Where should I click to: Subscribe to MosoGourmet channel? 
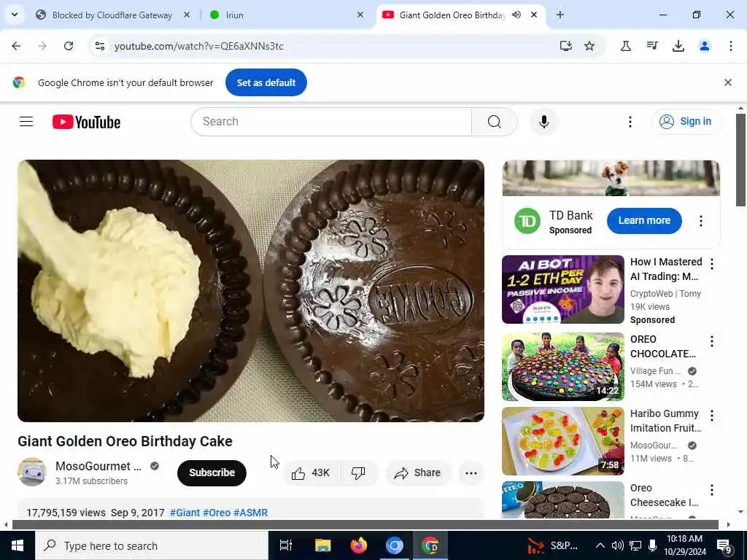212,472
